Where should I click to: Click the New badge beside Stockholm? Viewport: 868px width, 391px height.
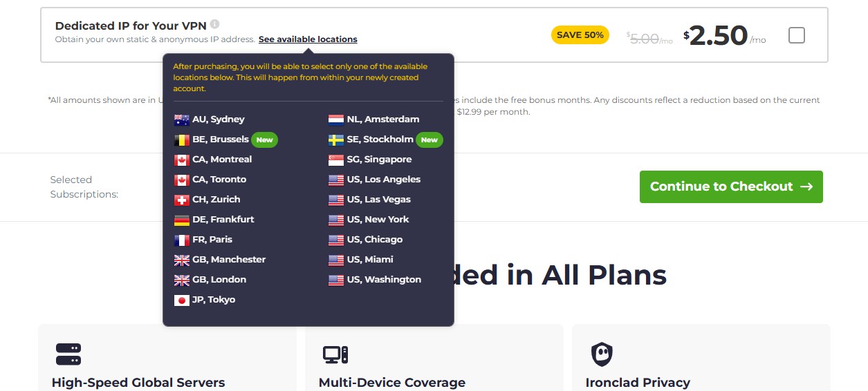pyautogui.click(x=430, y=140)
